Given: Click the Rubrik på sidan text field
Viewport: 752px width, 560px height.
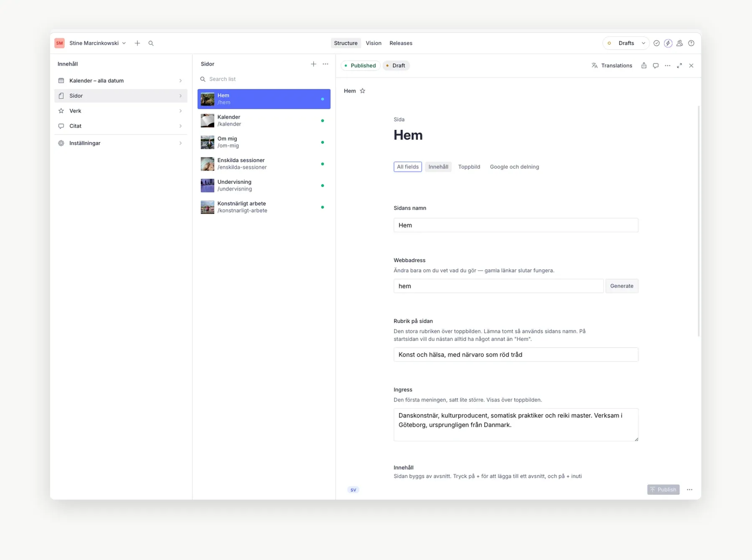Looking at the screenshot, I should tap(516, 354).
